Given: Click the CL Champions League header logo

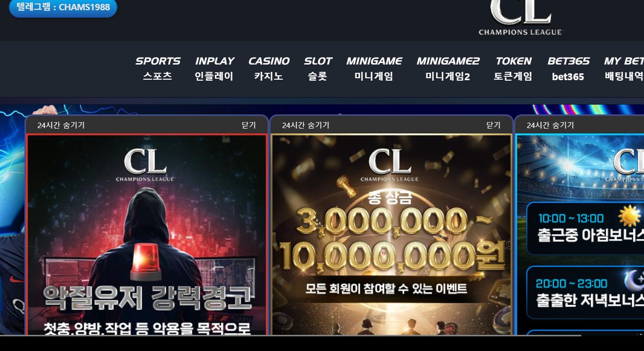Looking at the screenshot, I should 521,18.
